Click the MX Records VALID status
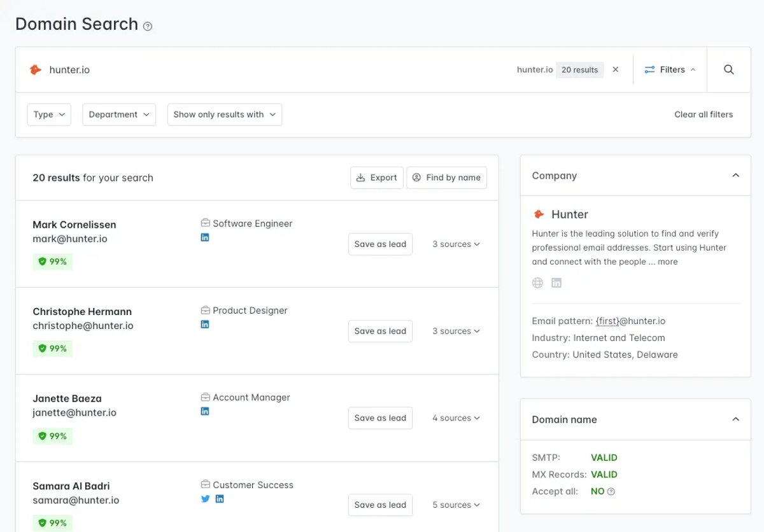This screenshot has height=532, width=764. 604,475
